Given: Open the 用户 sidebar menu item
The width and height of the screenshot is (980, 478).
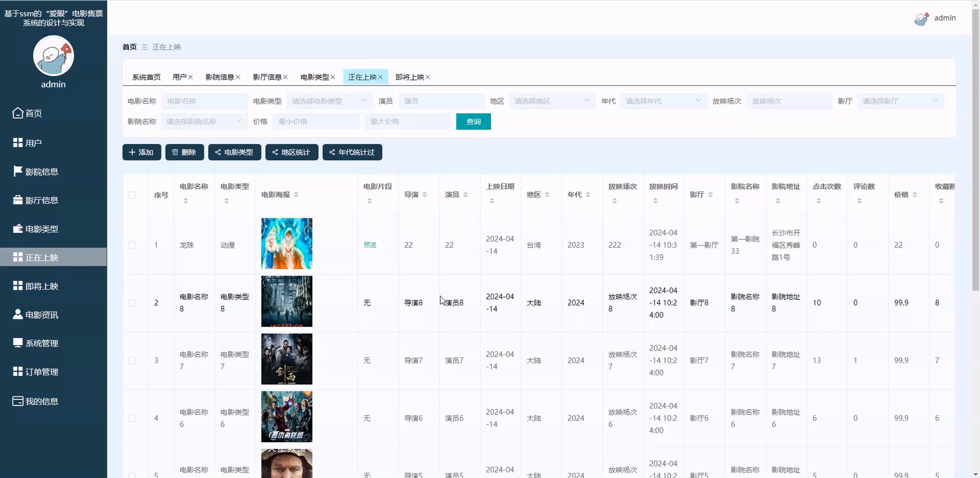Looking at the screenshot, I should coord(53,143).
